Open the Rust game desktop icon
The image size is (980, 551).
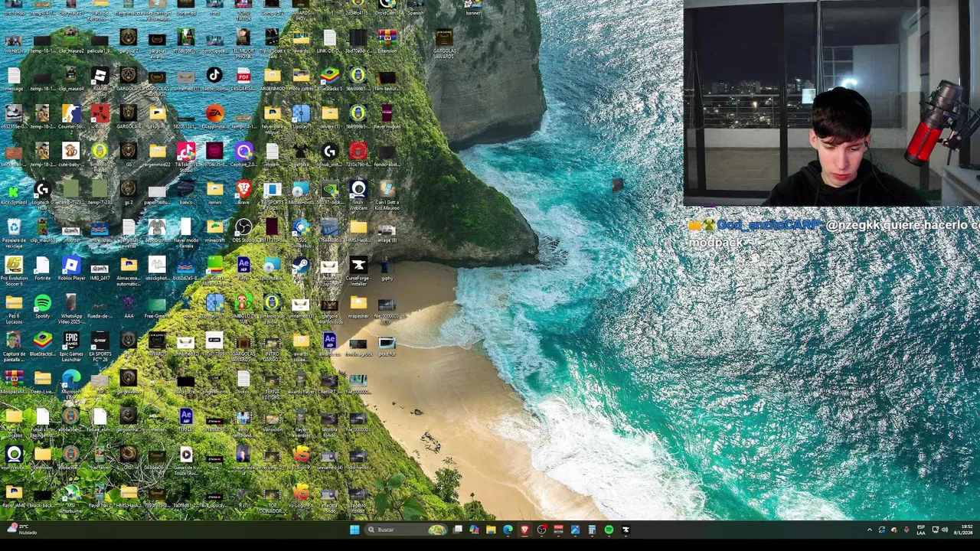point(100,117)
